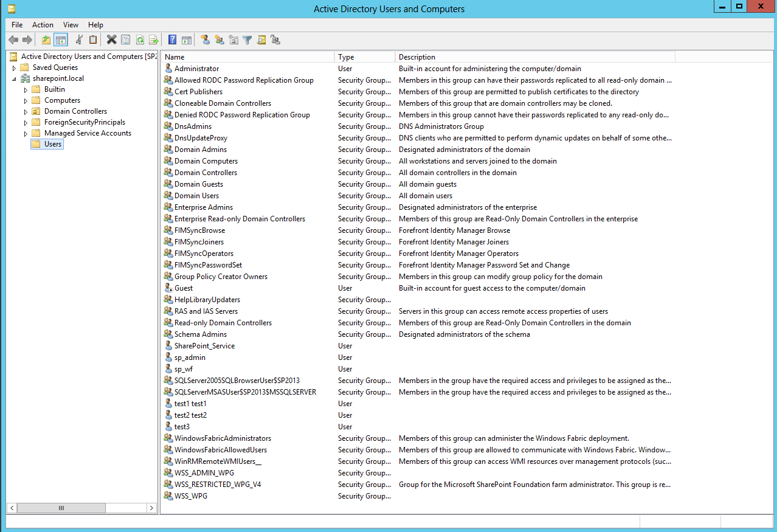This screenshot has height=532, width=777.
Task: Collapse the sharepoint.local domain node
Action: pos(14,78)
